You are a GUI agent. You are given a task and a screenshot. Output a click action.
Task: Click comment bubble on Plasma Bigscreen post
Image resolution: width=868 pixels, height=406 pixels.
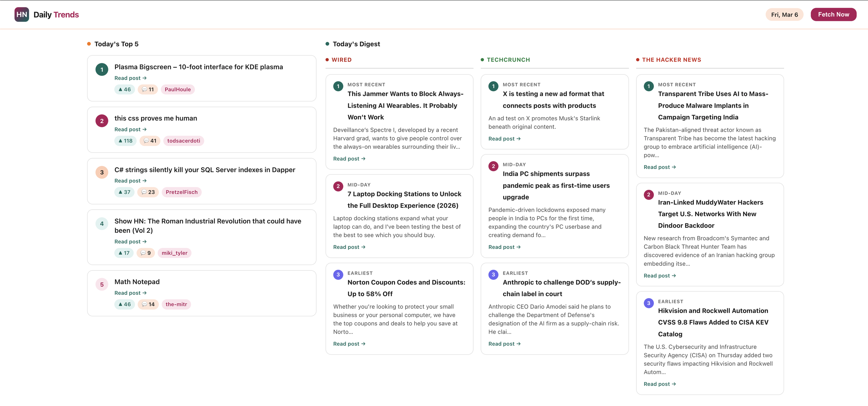(148, 90)
